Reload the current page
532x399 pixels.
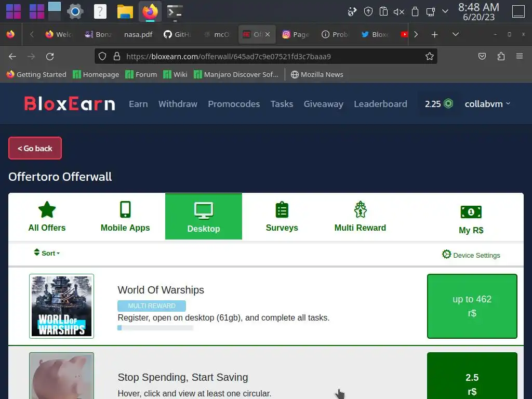click(x=50, y=56)
